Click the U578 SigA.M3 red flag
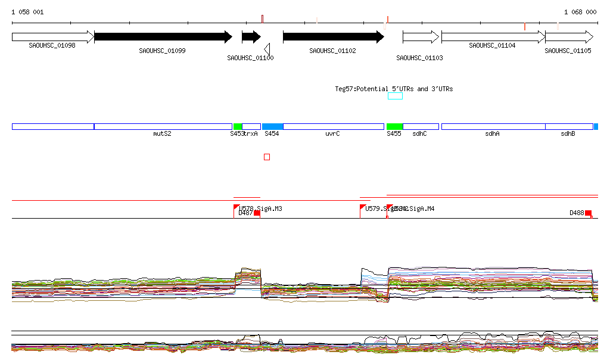 click(x=236, y=207)
